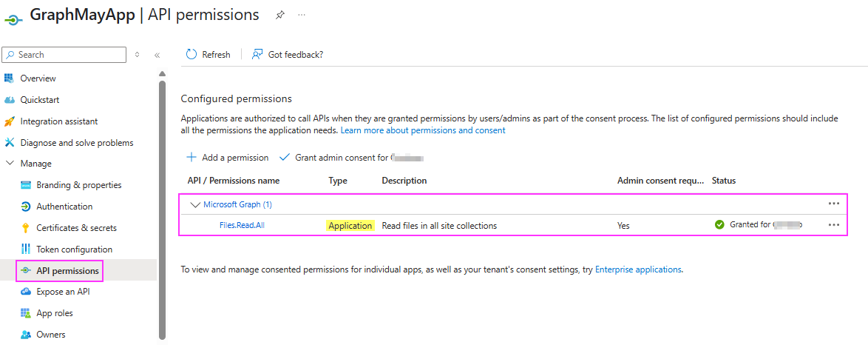Open Integration assistant menu item
The image size is (868, 345).
pos(58,121)
